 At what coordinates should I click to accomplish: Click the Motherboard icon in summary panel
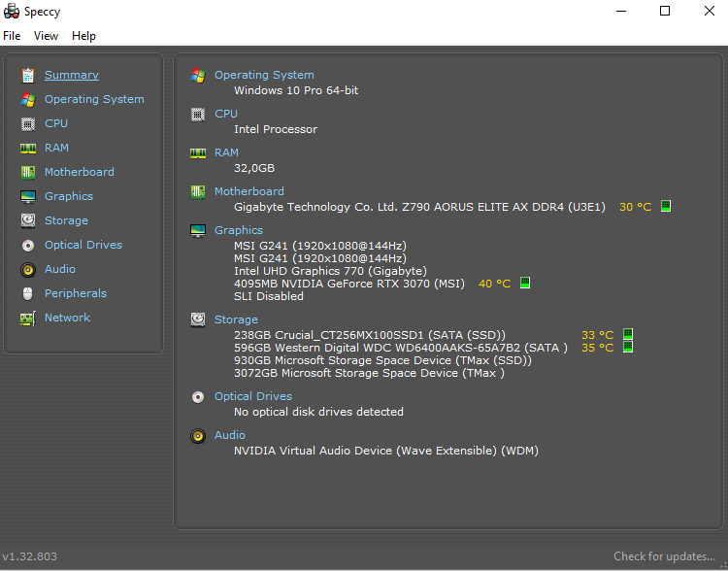click(x=198, y=191)
